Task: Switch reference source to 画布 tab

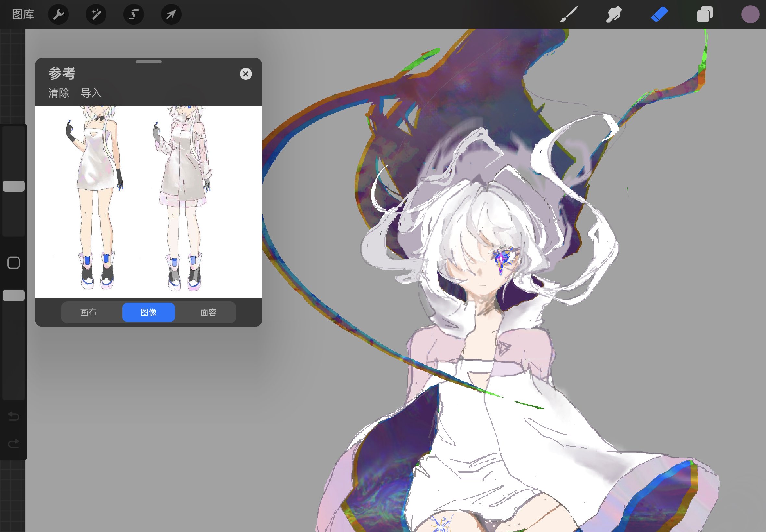Action: [x=88, y=312]
